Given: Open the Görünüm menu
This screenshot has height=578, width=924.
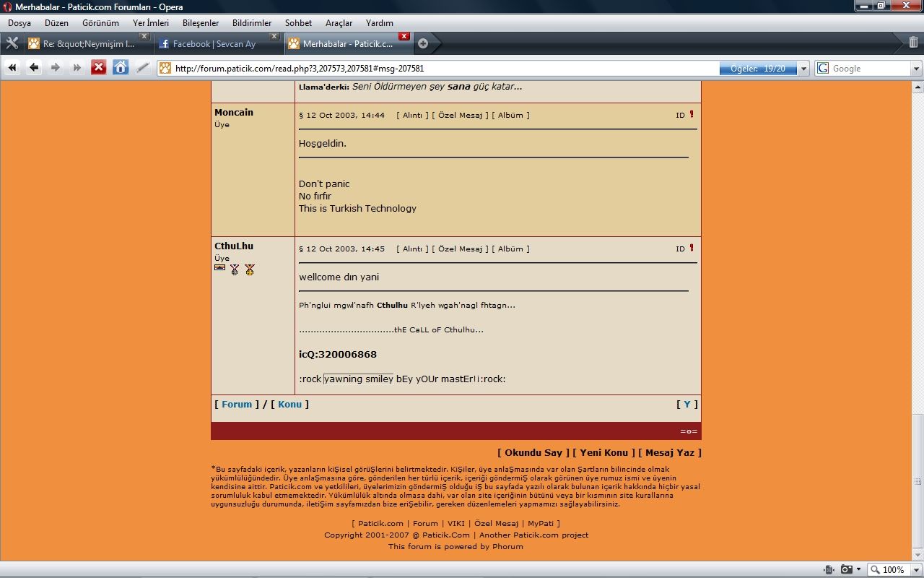Looking at the screenshot, I should pos(100,23).
